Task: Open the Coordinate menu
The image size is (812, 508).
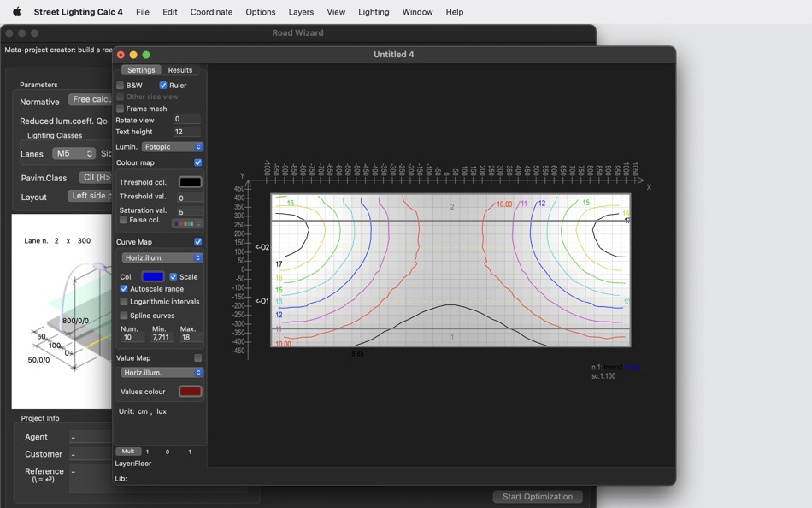Action: pyautogui.click(x=211, y=12)
